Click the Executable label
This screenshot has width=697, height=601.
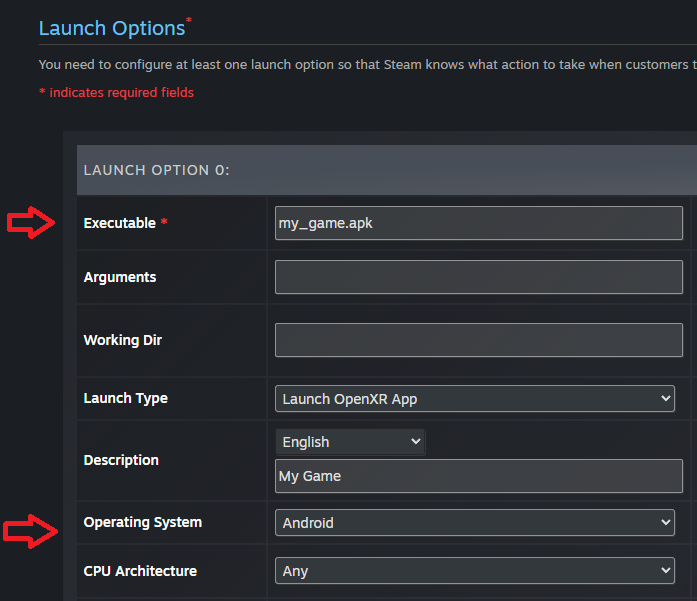click(x=120, y=223)
